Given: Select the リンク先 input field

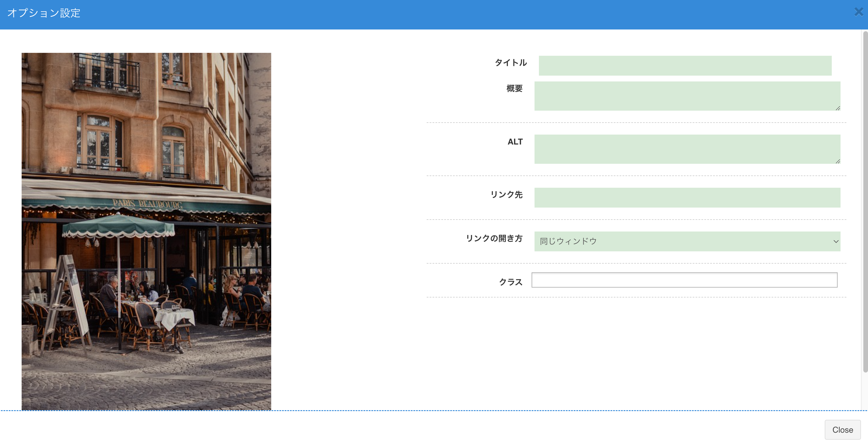Looking at the screenshot, I should pos(687,198).
